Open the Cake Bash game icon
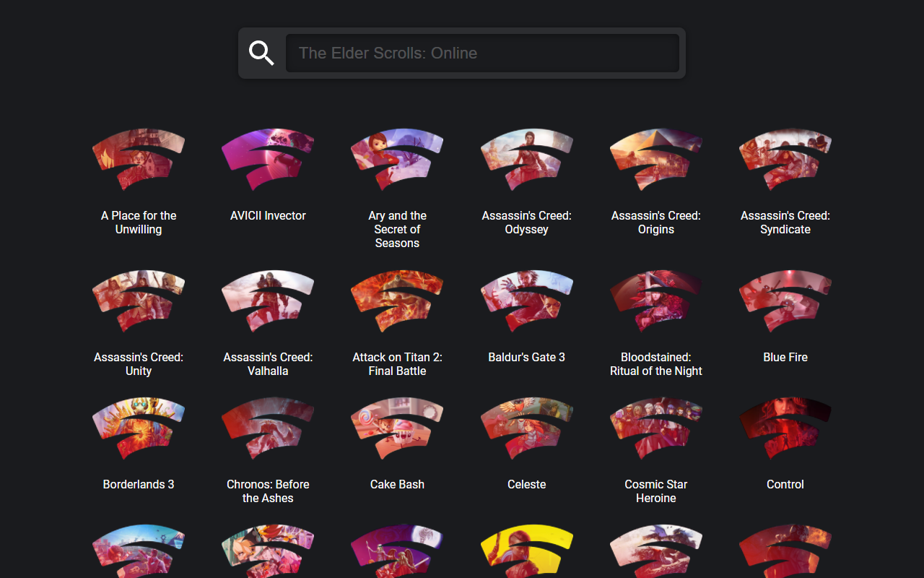This screenshot has width=924, height=578. click(397, 428)
